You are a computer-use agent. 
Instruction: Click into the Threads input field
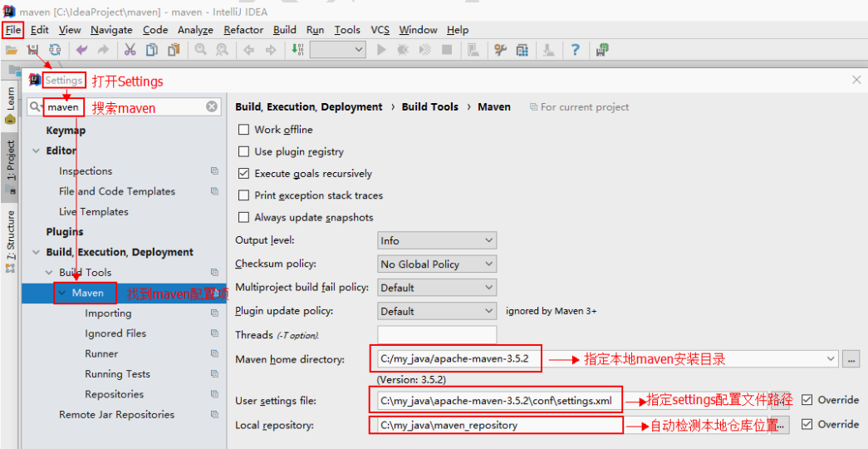pos(437,335)
